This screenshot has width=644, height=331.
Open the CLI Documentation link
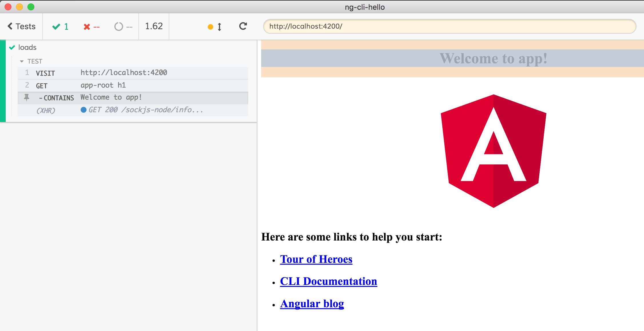point(328,281)
